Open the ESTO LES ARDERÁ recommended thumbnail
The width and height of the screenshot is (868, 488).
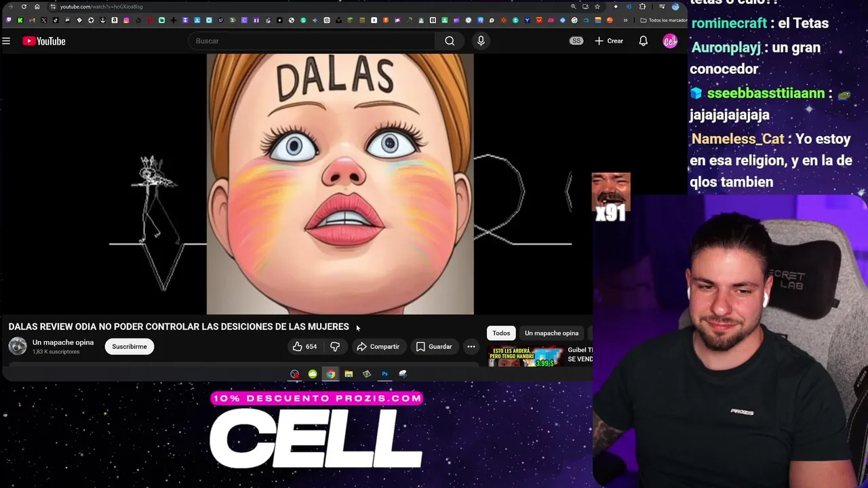(x=526, y=357)
